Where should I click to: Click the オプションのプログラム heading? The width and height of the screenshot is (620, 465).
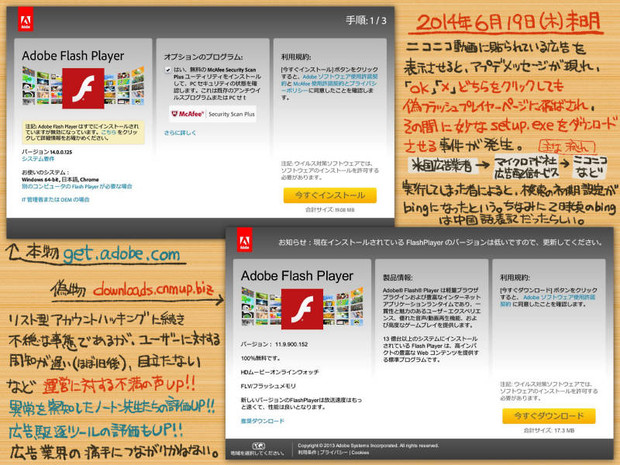pos(203,57)
